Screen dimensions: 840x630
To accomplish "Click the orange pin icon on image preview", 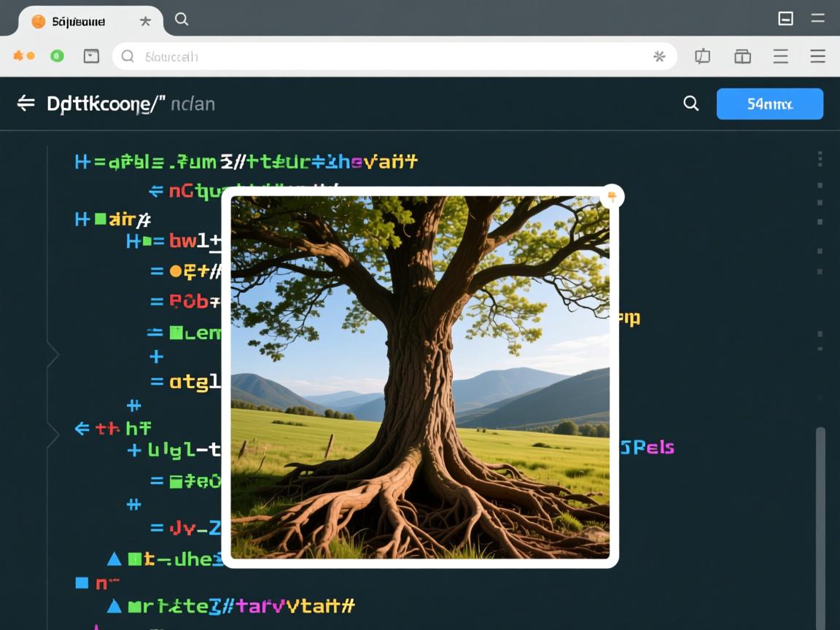I will [x=612, y=196].
